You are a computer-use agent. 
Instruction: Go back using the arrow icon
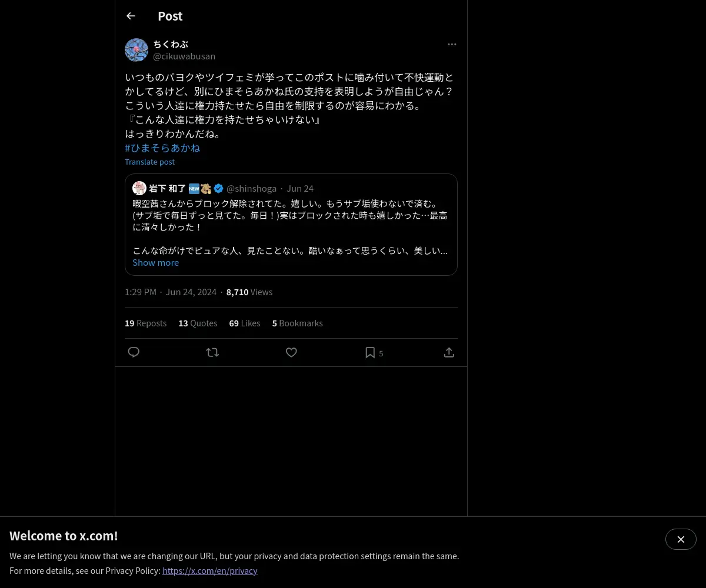(x=131, y=16)
